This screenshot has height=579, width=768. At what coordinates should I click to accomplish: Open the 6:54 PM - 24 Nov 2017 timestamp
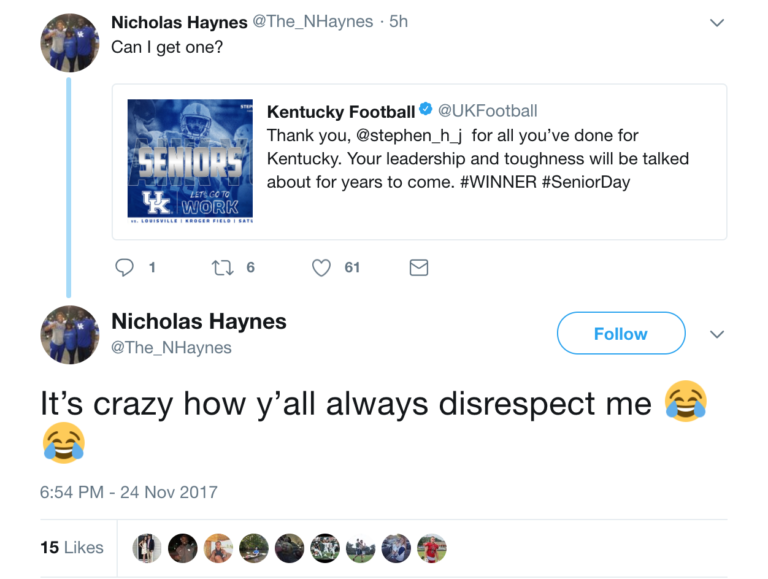pyautogui.click(x=129, y=492)
